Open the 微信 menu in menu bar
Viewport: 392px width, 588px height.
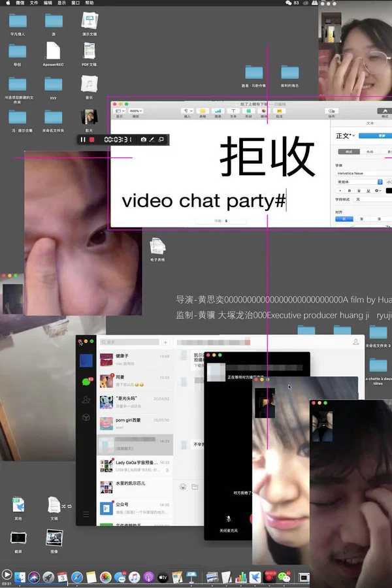pyautogui.click(x=20, y=3)
